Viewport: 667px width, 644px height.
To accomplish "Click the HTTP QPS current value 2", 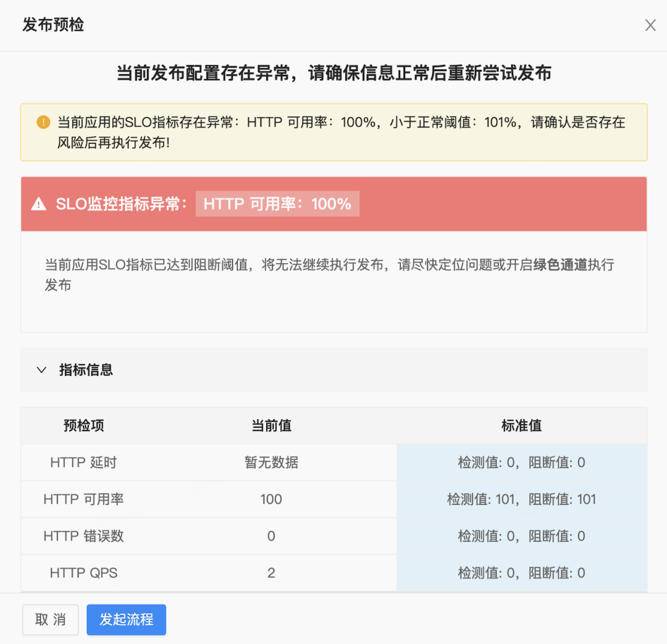I will [271, 573].
